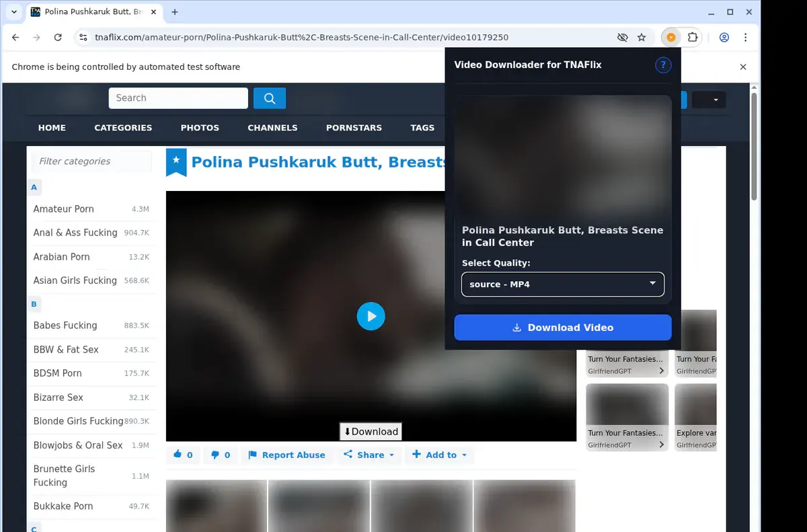Open the Chrome three-dot menu
Viewport: 807px width, 532px height.
point(746,38)
